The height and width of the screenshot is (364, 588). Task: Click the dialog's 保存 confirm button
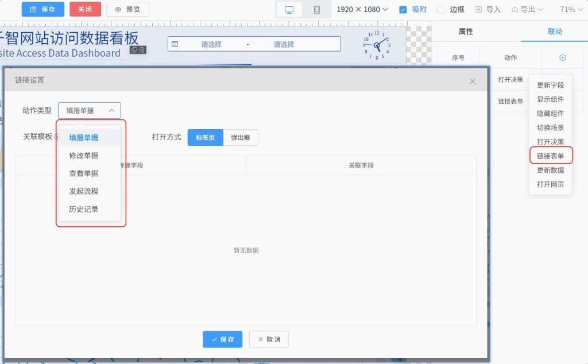[x=222, y=339]
